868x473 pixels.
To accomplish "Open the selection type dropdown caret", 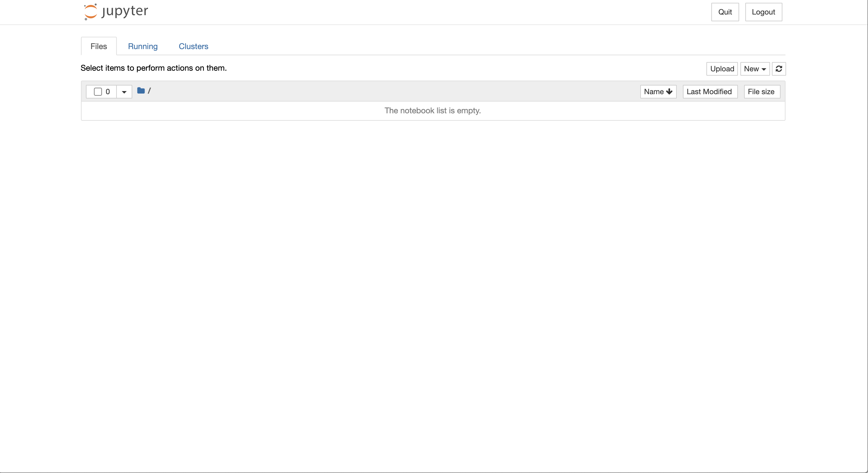I will click(x=124, y=92).
